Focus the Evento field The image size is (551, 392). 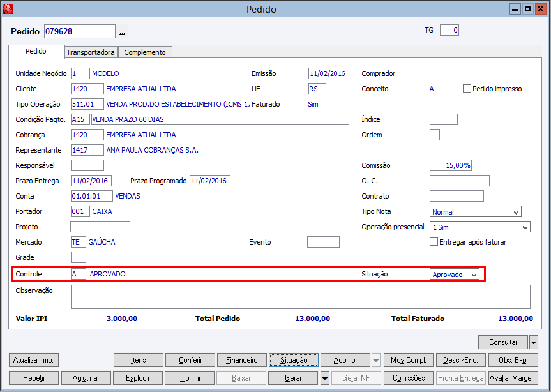[323, 242]
